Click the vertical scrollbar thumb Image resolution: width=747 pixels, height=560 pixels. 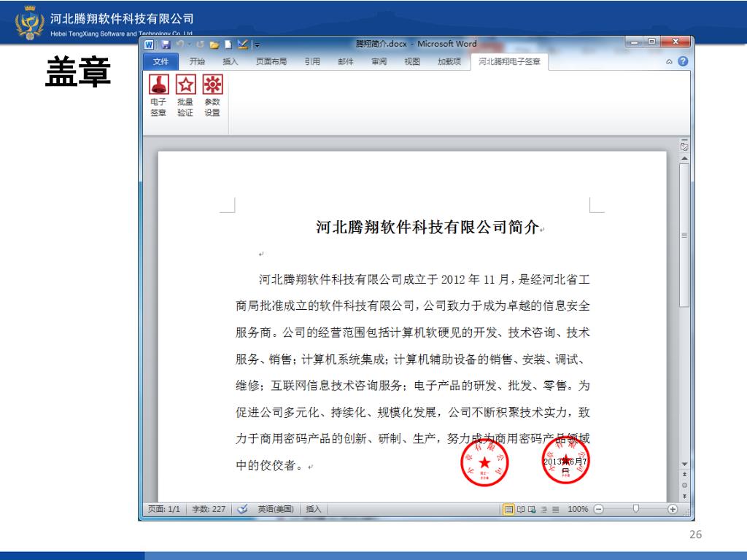coord(684,236)
